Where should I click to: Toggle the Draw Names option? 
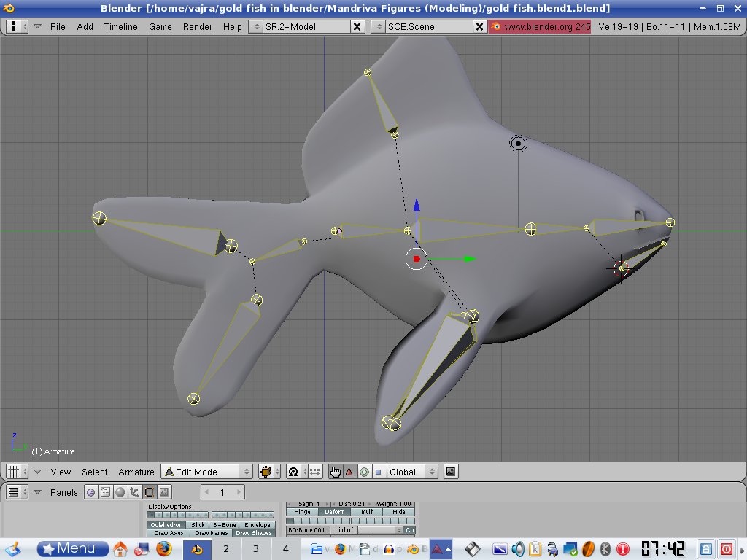[212, 533]
